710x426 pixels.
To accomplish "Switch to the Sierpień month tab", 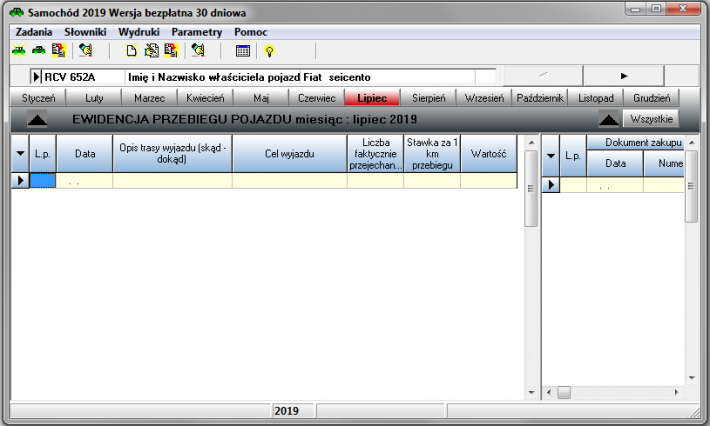I will tap(428, 98).
